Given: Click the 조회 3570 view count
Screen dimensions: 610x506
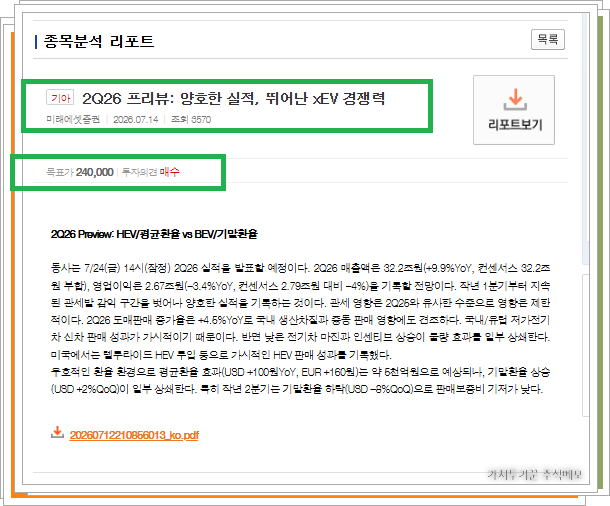Looking at the screenshot, I should 191,119.
